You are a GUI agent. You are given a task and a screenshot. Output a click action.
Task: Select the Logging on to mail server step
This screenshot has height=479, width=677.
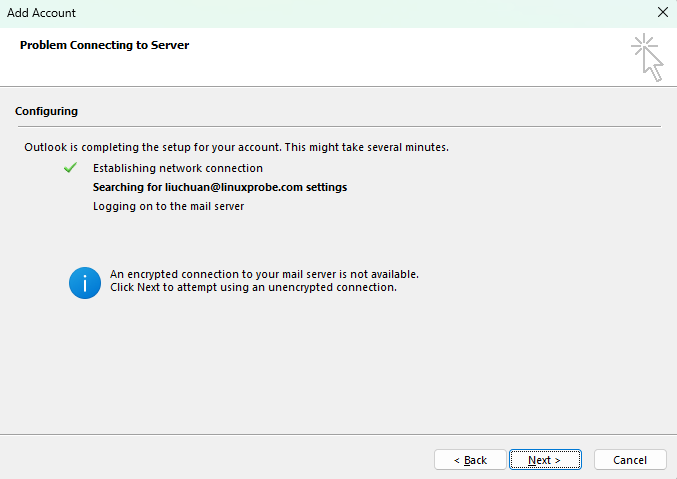(x=168, y=206)
